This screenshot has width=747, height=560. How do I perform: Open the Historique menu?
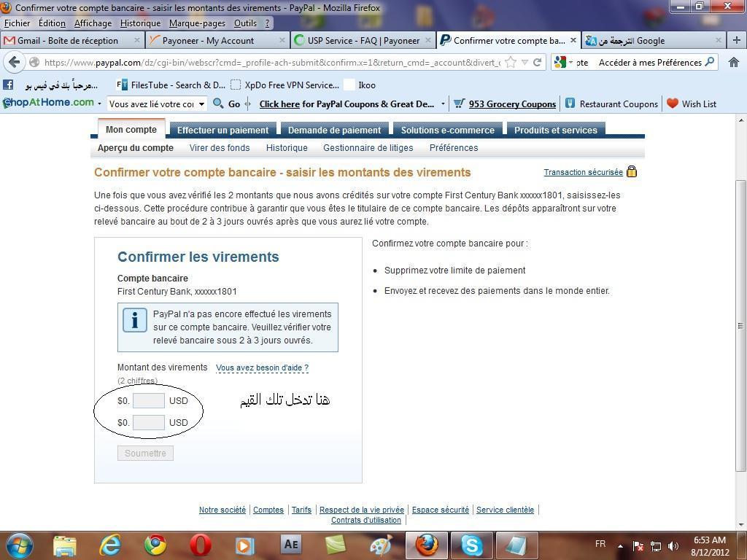click(140, 23)
